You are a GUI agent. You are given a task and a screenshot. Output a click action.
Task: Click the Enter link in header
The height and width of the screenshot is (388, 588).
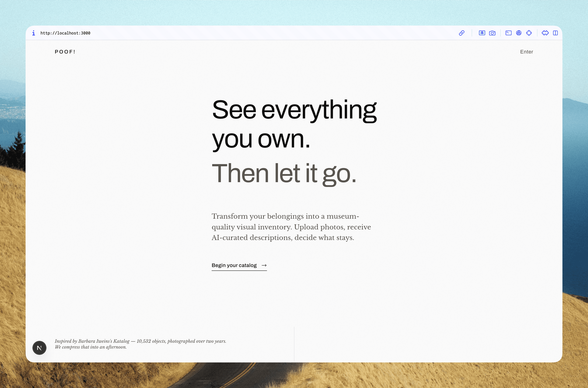[526, 52]
